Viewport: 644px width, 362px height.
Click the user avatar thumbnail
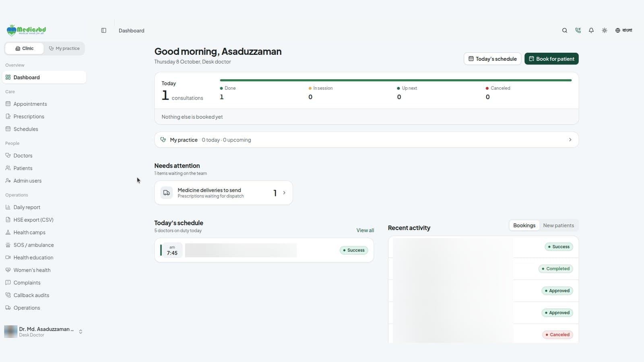(11, 331)
